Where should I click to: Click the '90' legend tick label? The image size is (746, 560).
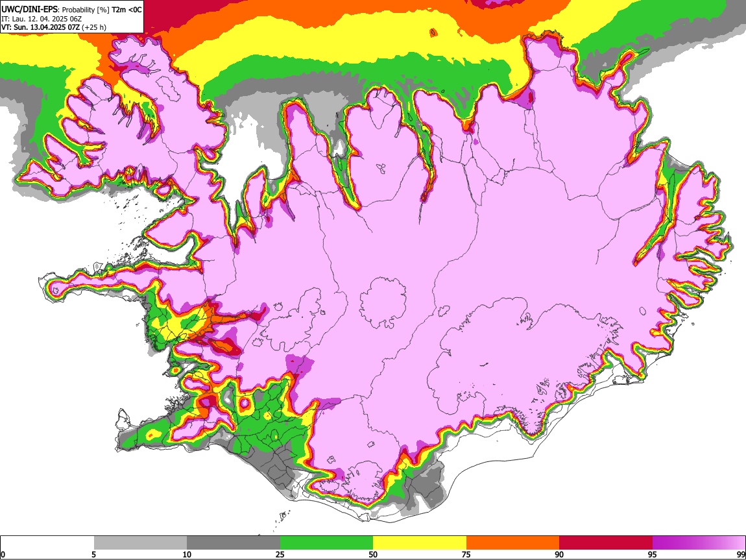[x=559, y=554]
